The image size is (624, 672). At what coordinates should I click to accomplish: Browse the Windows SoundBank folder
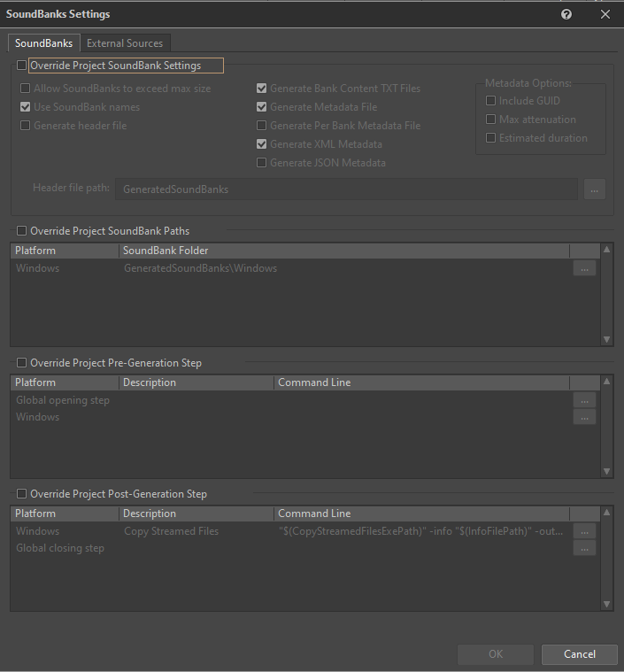point(584,268)
